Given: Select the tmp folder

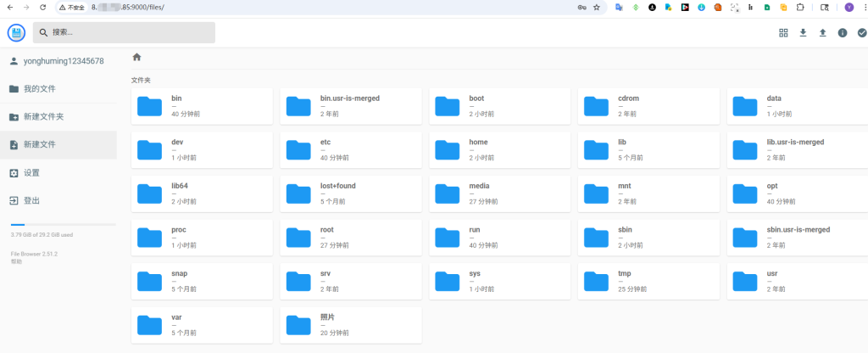Looking at the screenshot, I should (648, 281).
